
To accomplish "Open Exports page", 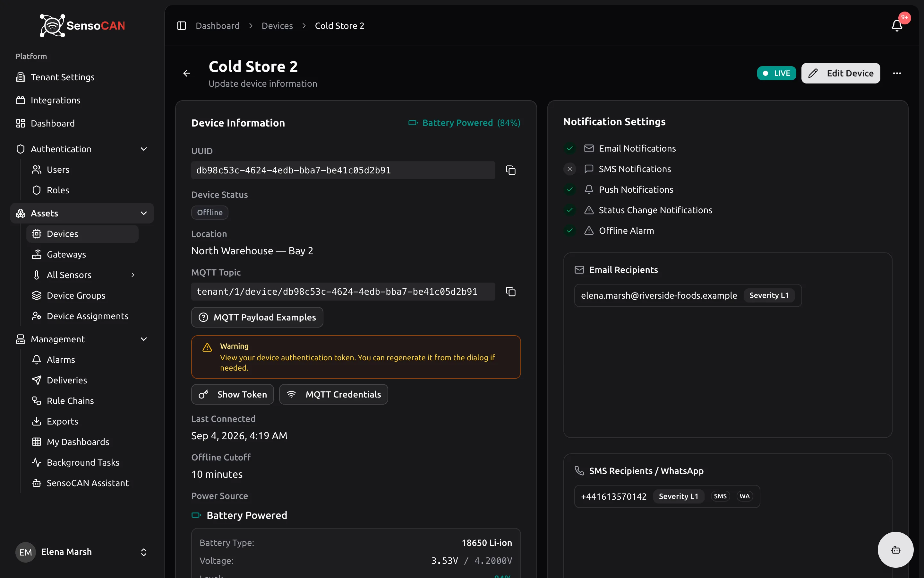I will [82, 421].
